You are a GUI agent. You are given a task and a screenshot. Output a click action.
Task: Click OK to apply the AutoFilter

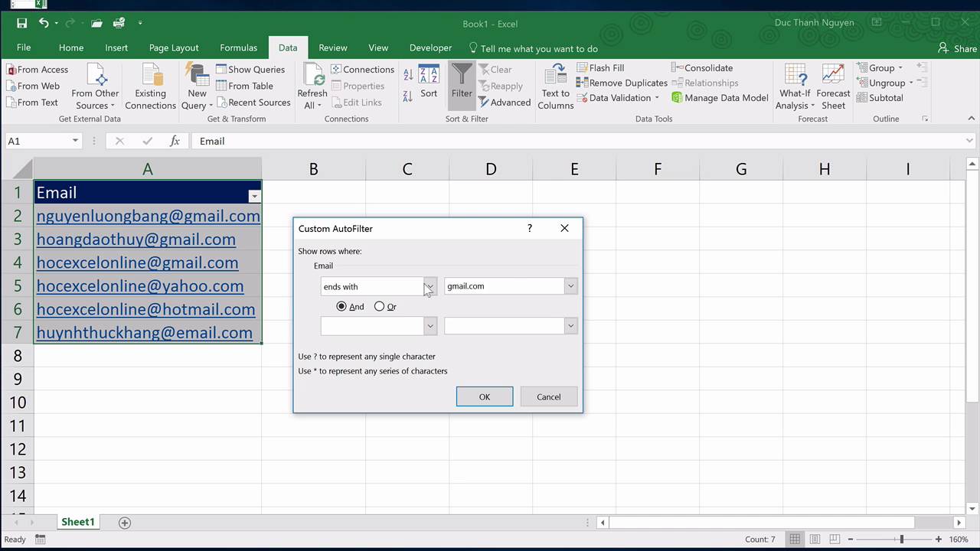point(484,396)
